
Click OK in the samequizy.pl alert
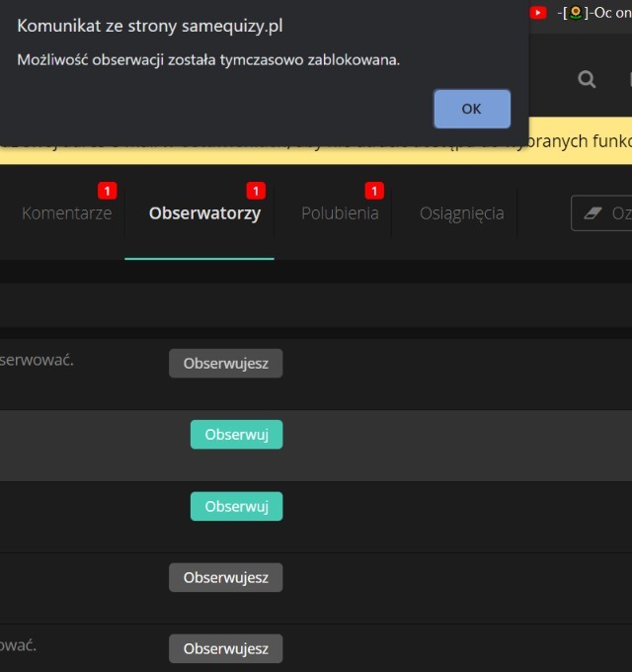(471, 109)
